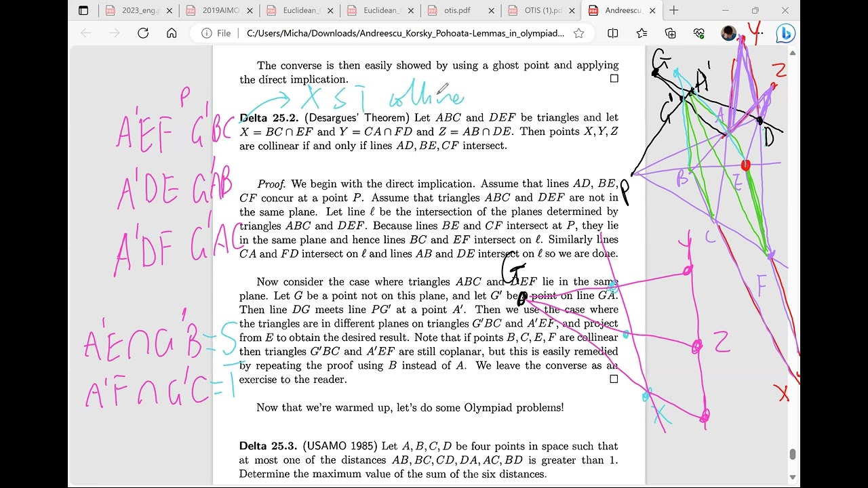View site information File icon
This screenshot has height=488, width=868.
pyautogui.click(x=218, y=33)
